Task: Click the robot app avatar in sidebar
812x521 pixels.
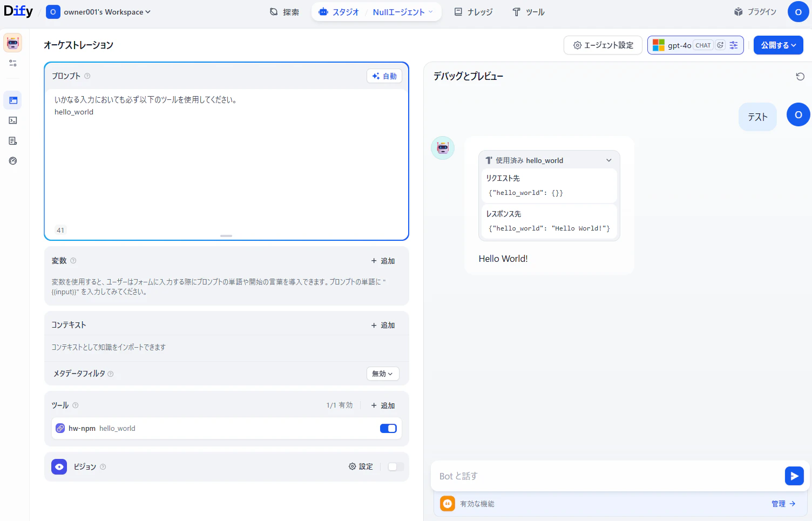Action: 13,43
